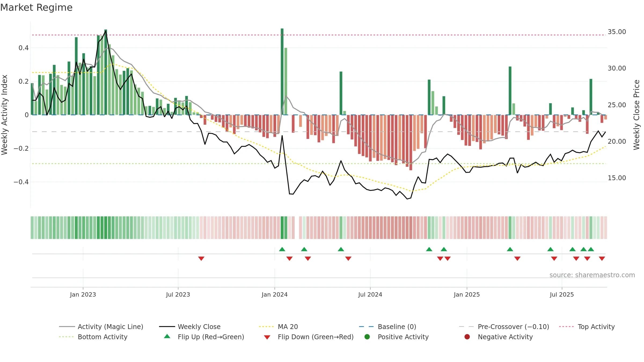Screen dimensions: 644x362
Task: Click the green circle icon in the legend
Action: (367, 337)
